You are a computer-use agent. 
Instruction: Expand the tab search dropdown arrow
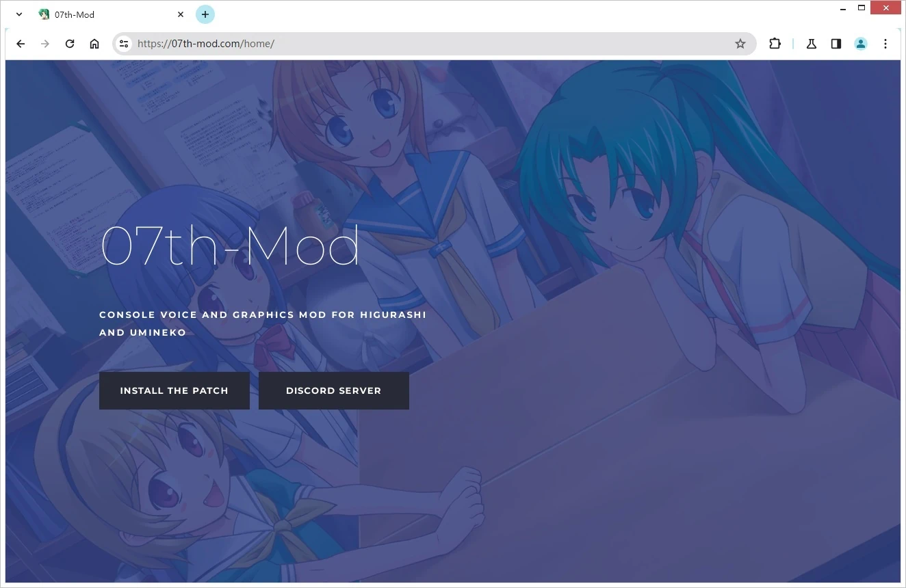pyautogui.click(x=19, y=14)
